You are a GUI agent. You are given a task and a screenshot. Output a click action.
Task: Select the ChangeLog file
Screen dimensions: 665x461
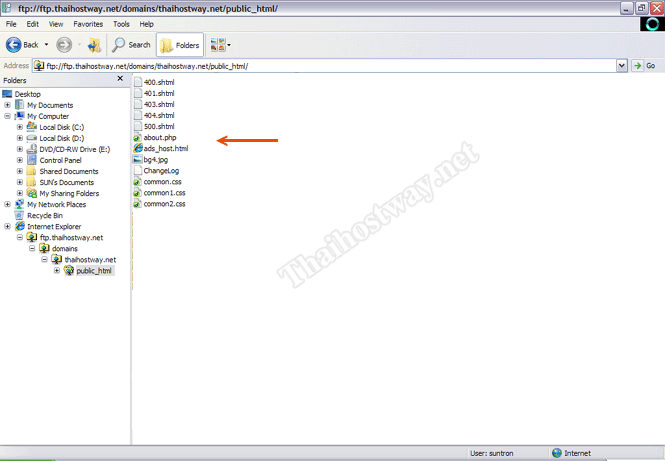[x=161, y=170]
